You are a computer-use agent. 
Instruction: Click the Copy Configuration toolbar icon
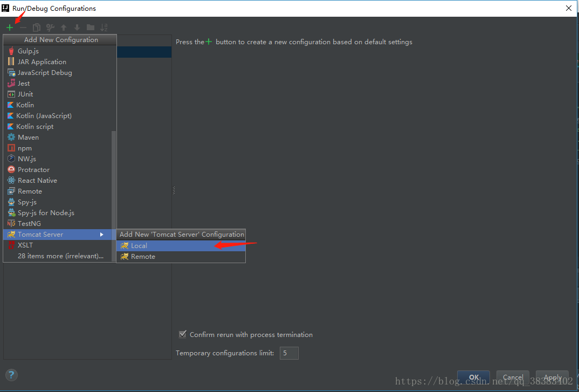click(36, 27)
